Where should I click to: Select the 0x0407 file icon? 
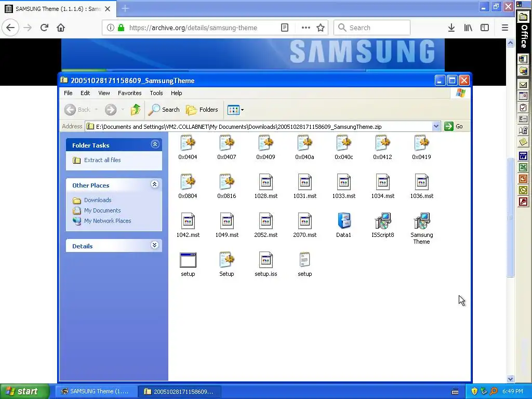(227, 143)
